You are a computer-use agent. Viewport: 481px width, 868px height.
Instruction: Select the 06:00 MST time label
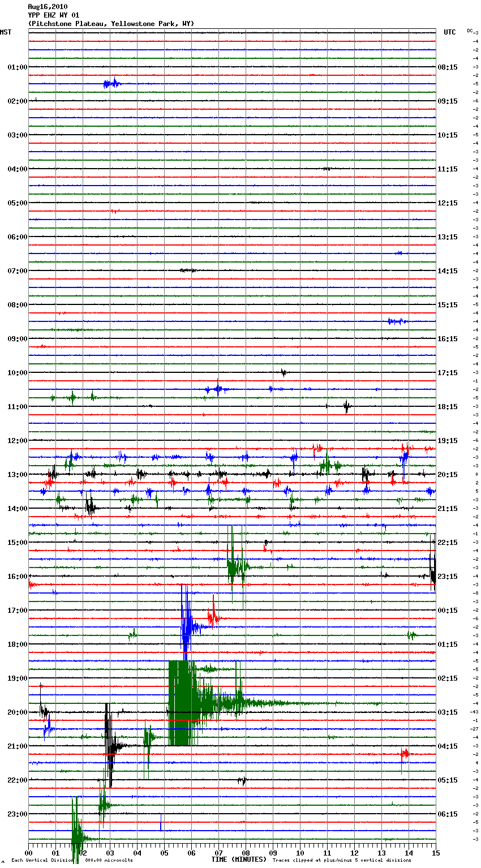pyautogui.click(x=18, y=237)
